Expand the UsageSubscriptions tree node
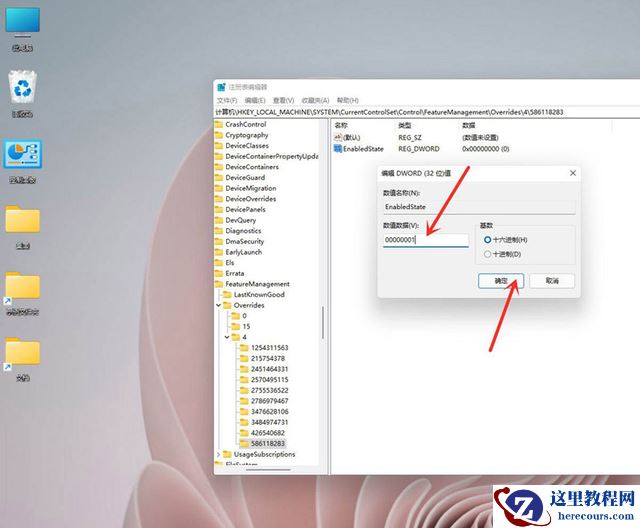640x528 pixels. click(x=218, y=454)
